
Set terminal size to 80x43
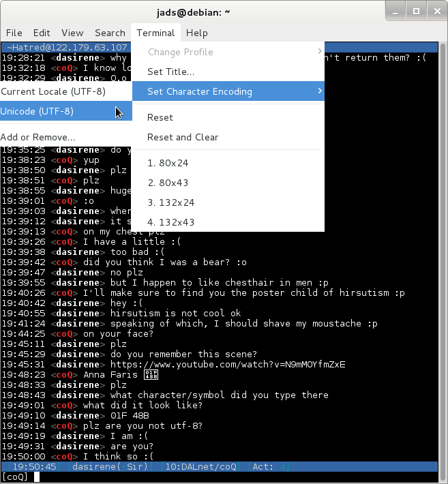pos(228,183)
